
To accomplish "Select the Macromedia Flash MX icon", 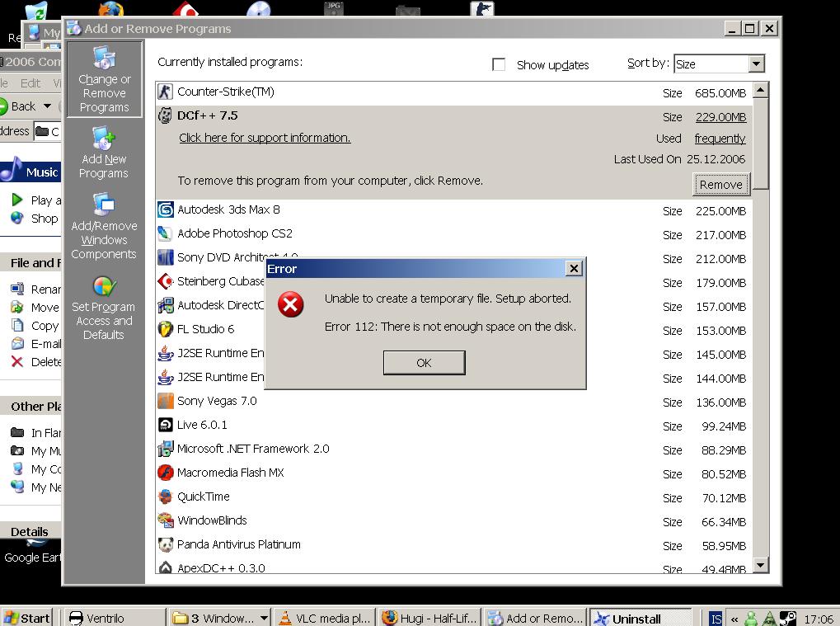I will coord(165,472).
